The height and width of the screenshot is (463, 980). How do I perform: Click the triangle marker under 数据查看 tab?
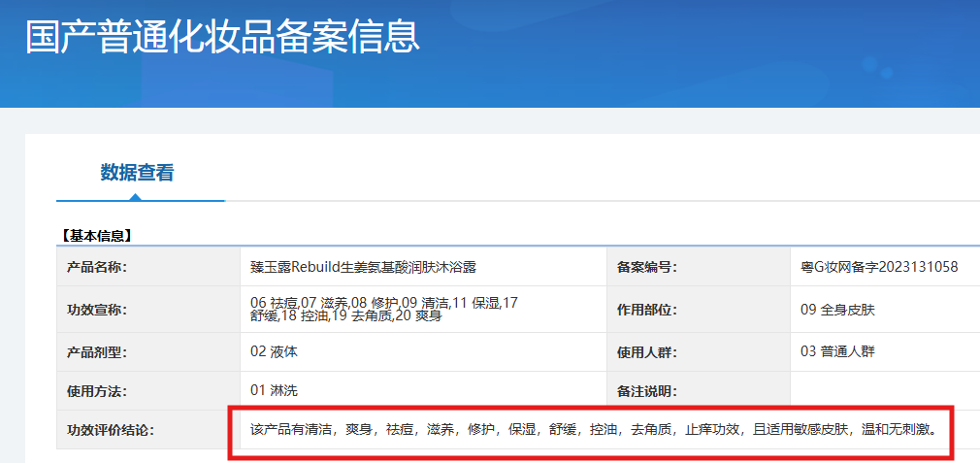(135, 197)
